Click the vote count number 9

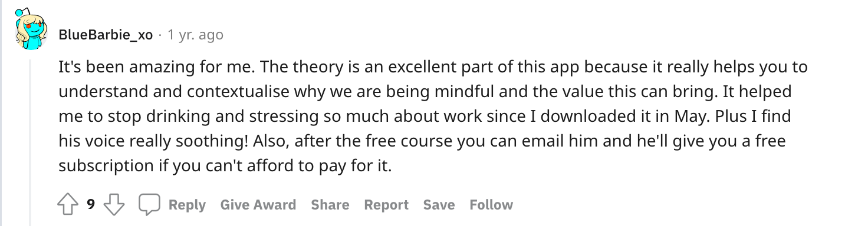click(x=91, y=205)
